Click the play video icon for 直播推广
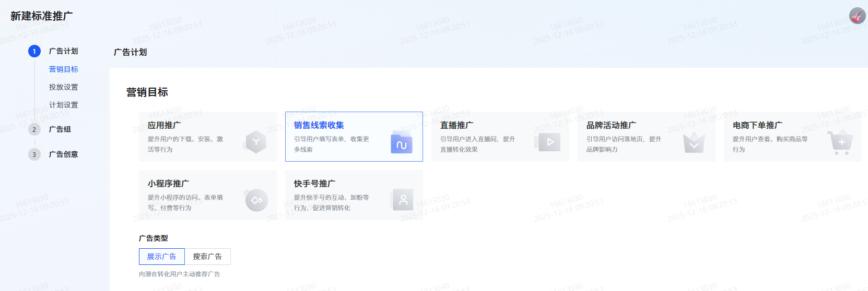The image size is (868, 291). click(548, 142)
